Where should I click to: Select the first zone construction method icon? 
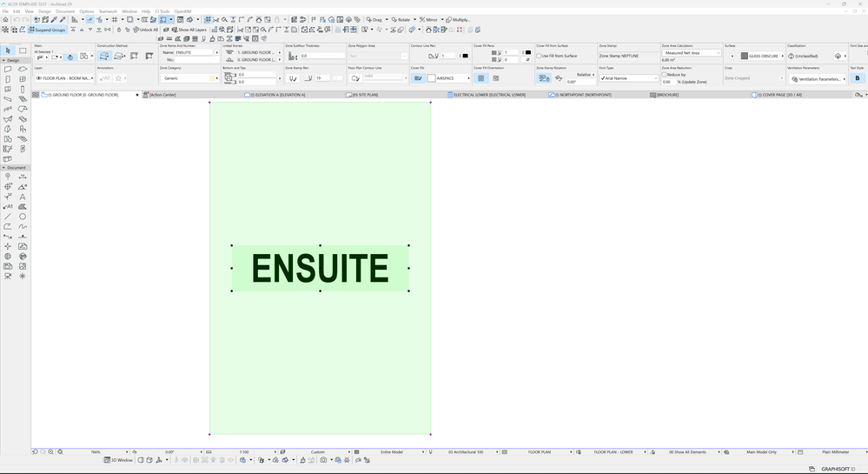tap(104, 56)
